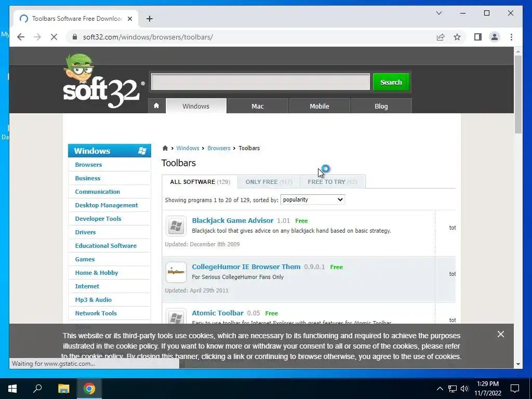Open taskbar search
The image size is (532, 399).
[x=37, y=389]
